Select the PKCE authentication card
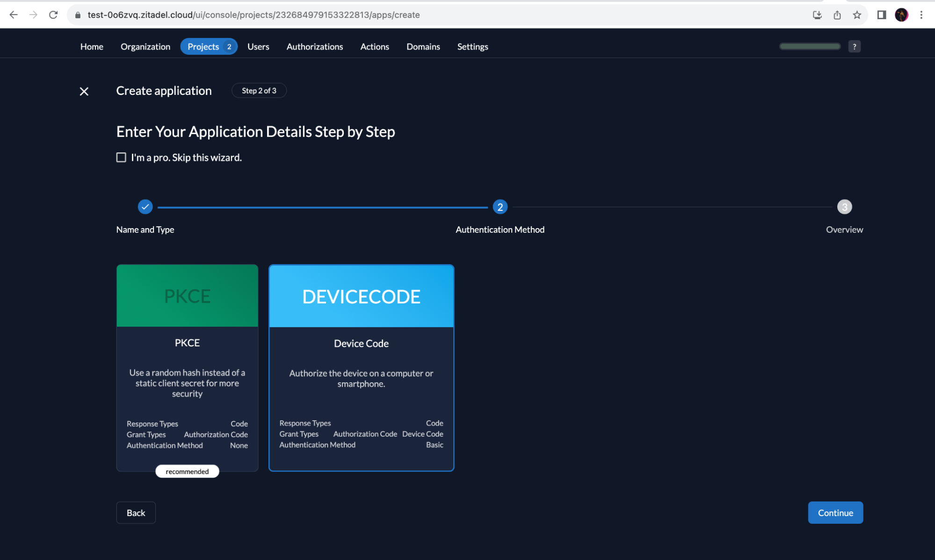Viewport: 935px width, 560px height. pos(187,367)
